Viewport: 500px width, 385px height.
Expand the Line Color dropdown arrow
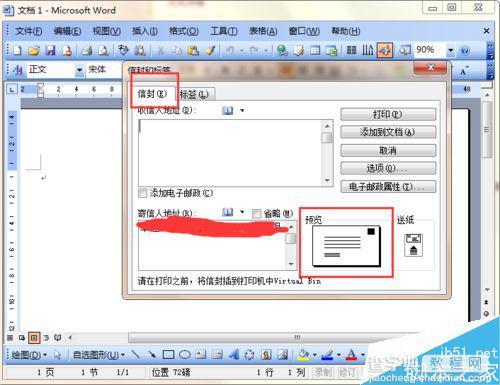(x=339, y=355)
